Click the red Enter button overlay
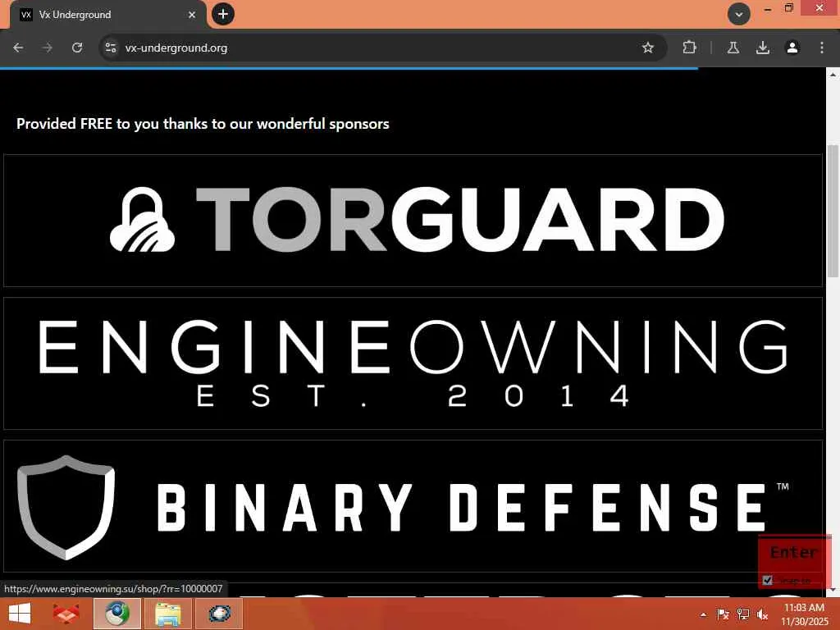The image size is (840, 630). [x=793, y=552]
